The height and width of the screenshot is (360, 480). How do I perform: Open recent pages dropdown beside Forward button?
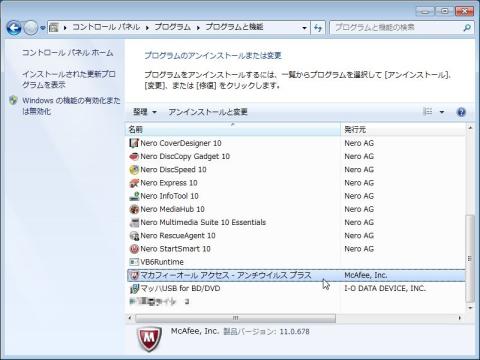coord(43,28)
